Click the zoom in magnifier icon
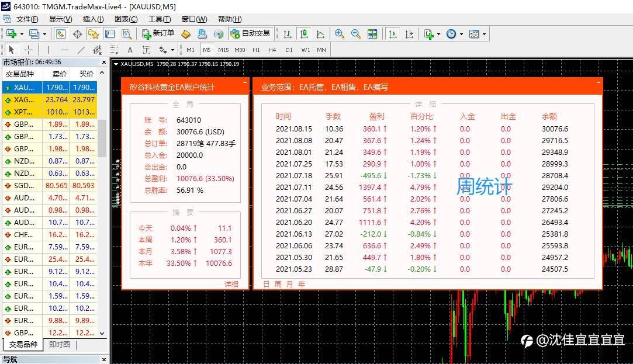This screenshot has width=633, height=364. tap(339, 34)
